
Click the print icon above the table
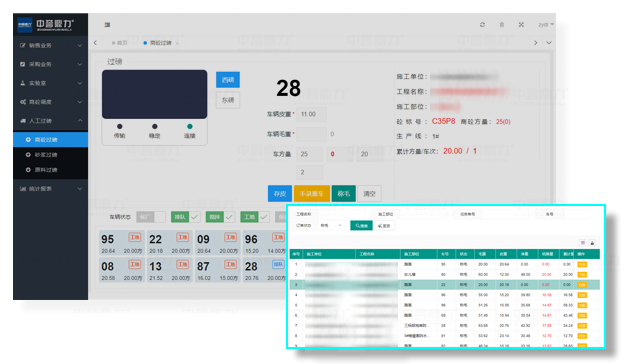pyautogui.click(x=592, y=243)
